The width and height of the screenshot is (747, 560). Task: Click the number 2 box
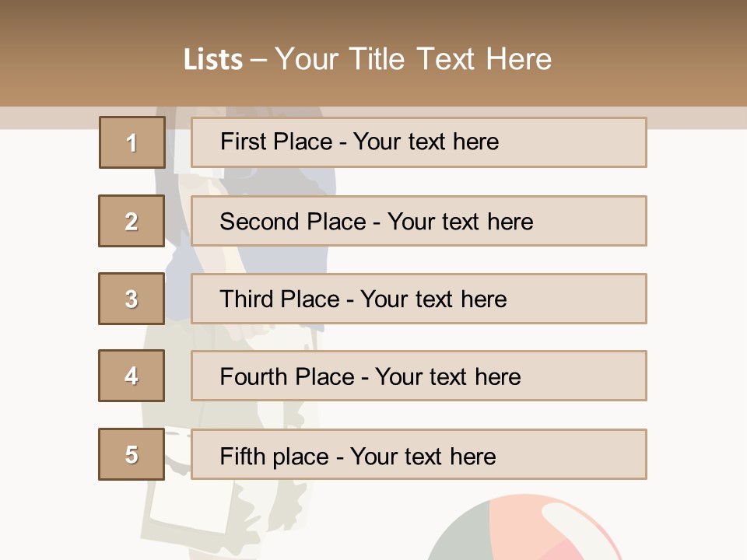[132, 221]
